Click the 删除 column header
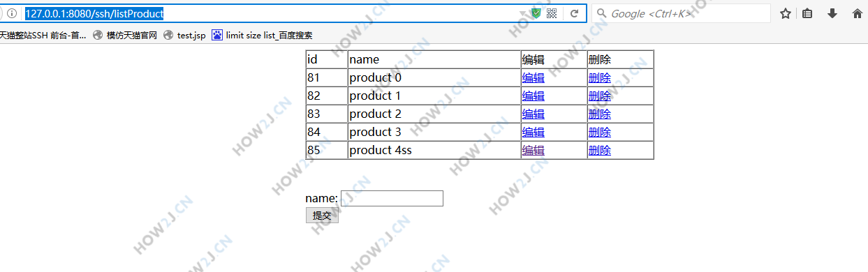The width and height of the screenshot is (868, 272). pos(620,59)
